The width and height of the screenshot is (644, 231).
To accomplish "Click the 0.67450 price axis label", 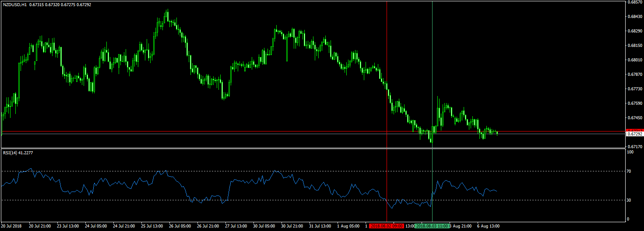I will tap(634, 117).
